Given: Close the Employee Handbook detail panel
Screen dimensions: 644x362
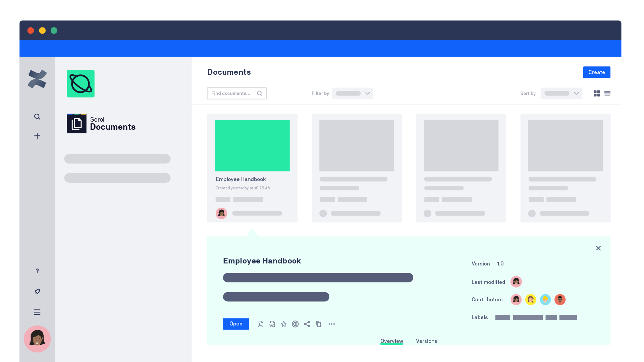Looking at the screenshot, I should (x=598, y=248).
